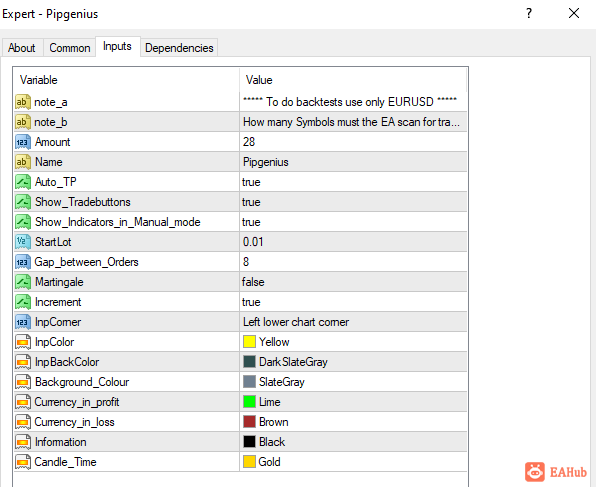Viewport: 596px width, 487px height.
Task: Click the boolean icon beside Martingale
Action: click(23, 282)
